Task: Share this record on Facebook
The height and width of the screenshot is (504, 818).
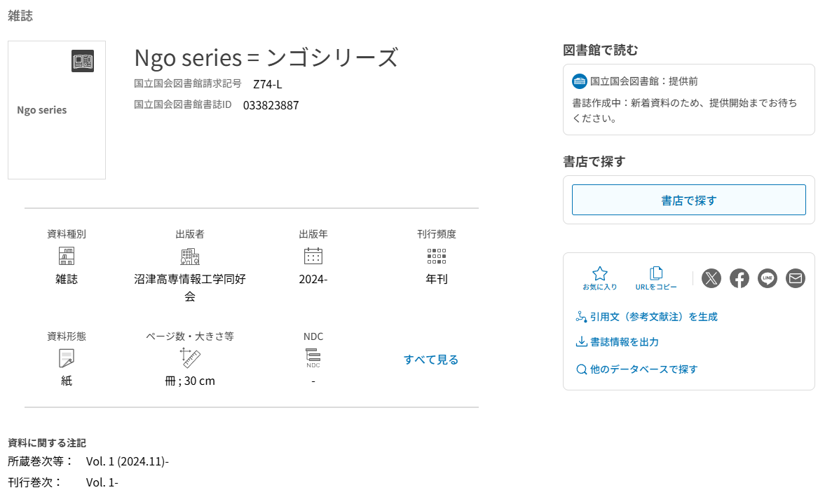Action: (739, 278)
